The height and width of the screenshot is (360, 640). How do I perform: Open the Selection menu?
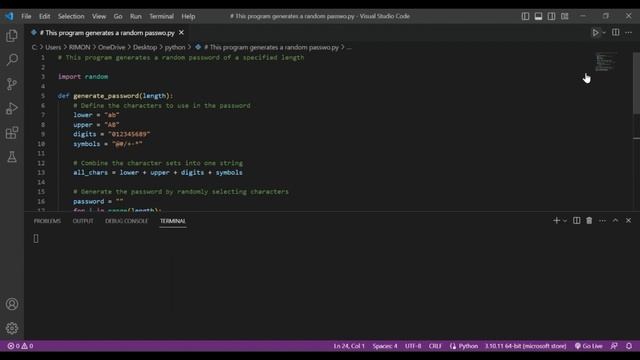(71, 16)
